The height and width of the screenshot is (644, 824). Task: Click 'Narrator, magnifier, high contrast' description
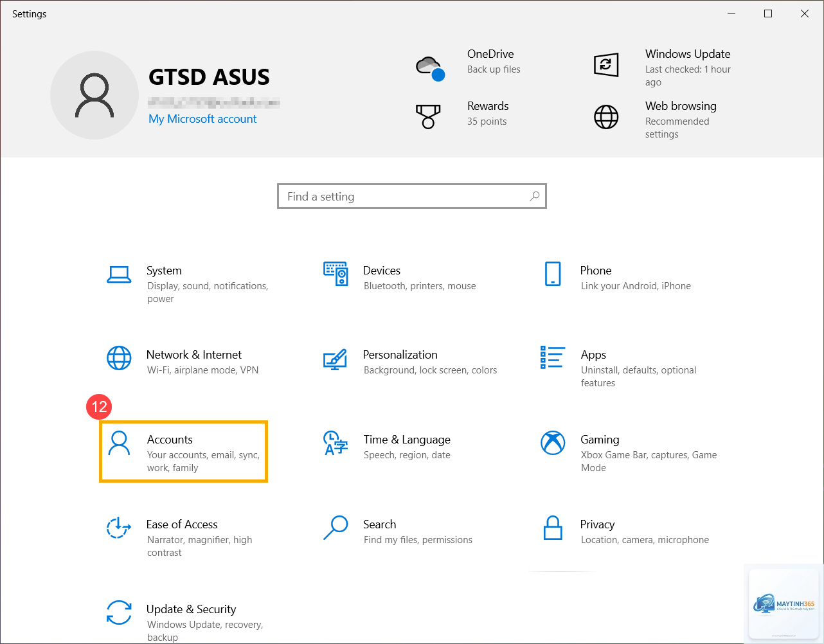click(x=200, y=546)
